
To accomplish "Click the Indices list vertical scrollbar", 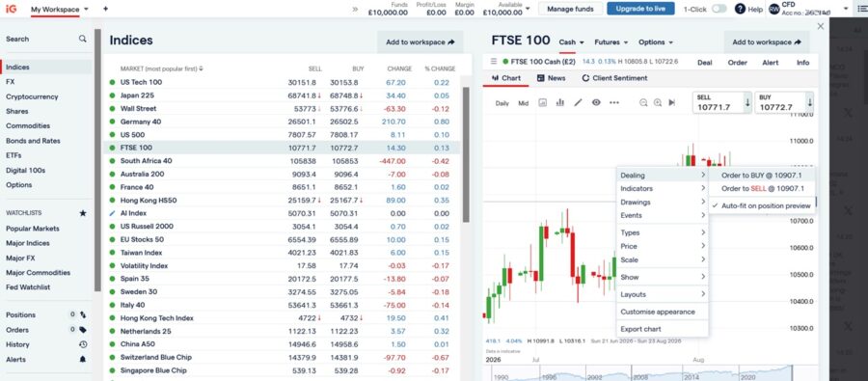I will (x=466, y=154).
